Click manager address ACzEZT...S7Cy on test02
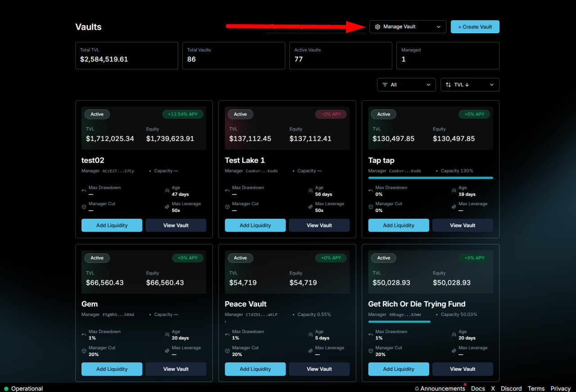 118,171
